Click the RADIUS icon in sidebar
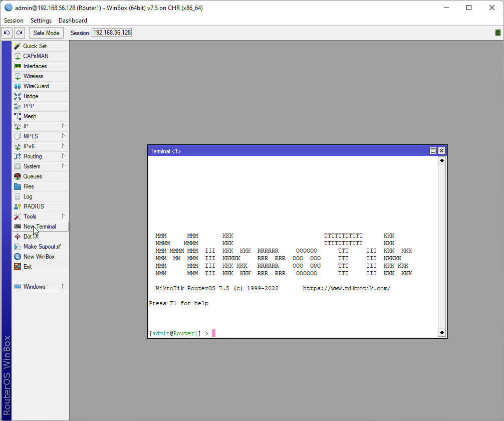Image resolution: width=504 pixels, height=421 pixels. coord(18,206)
